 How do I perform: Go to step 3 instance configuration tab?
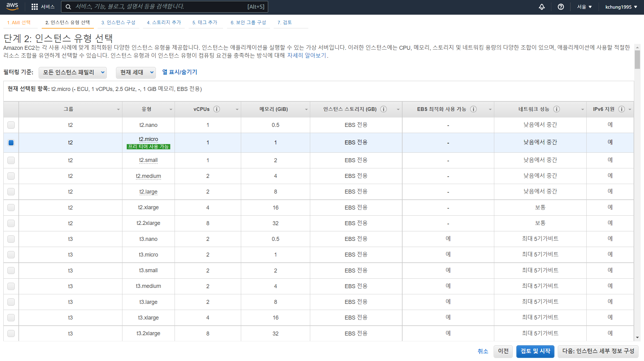tap(118, 22)
